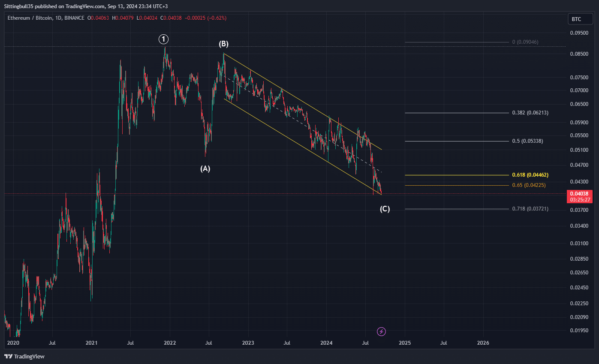
Task: Click the 2021 time axis label
Action: [91, 343]
